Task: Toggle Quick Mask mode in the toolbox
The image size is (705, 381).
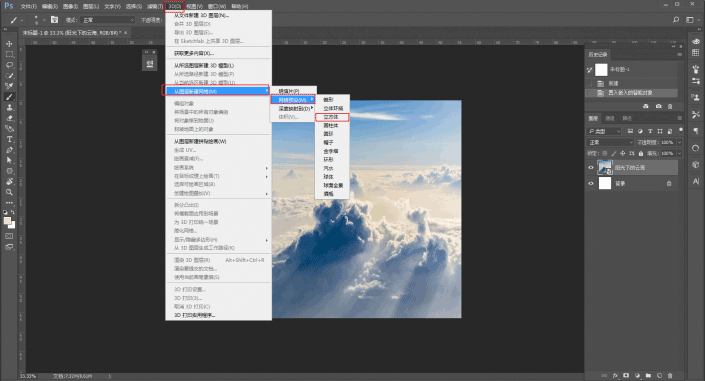Action: tap(9, 236)
